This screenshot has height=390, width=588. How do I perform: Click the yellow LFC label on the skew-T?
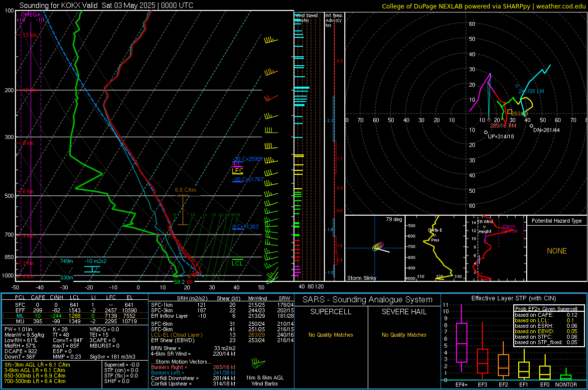(237, 171)
